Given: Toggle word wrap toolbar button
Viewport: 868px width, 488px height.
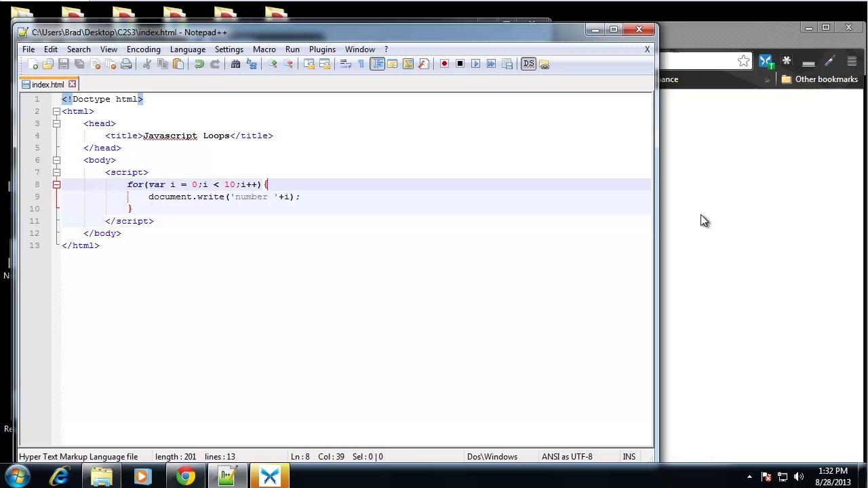Looking at the screenshot, I should point(345,64).
